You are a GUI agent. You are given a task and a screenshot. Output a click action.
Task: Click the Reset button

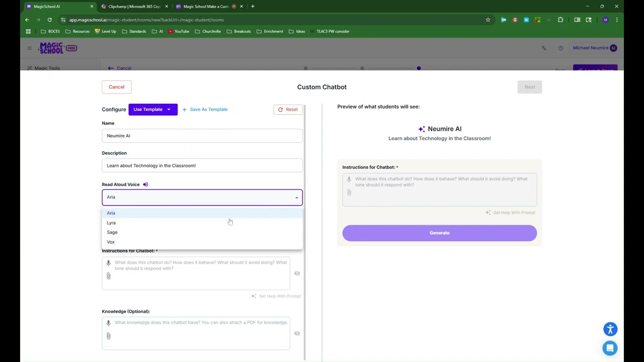click(288, 110)
